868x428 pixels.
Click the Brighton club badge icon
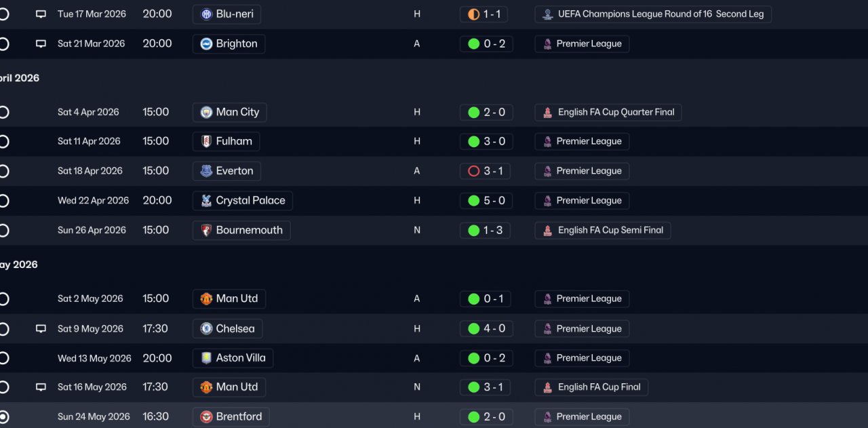tap(206, 44)
